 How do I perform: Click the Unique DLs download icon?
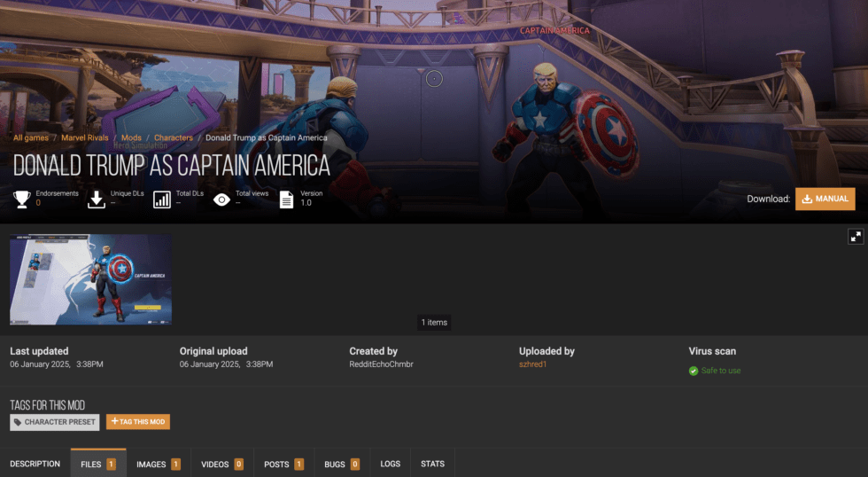click(97, 199)
